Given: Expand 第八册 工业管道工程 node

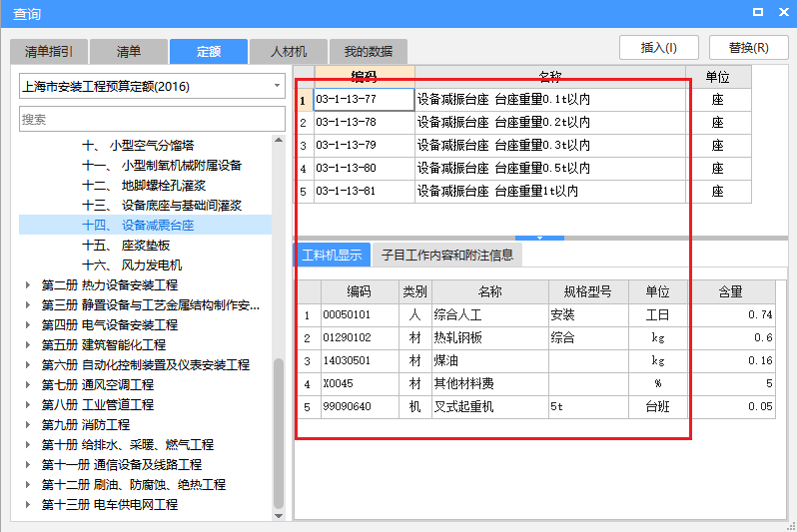Looking at the screenshot, I should [x=28, y=405].
